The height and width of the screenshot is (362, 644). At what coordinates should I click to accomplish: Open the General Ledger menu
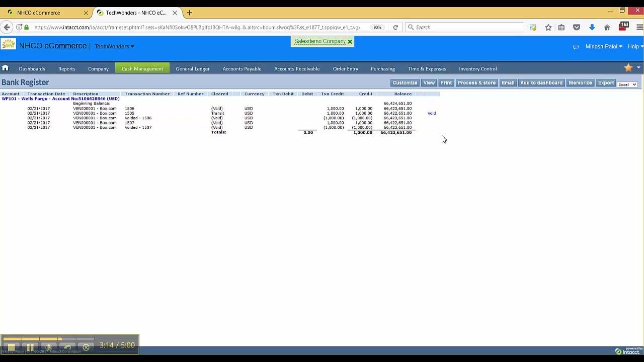(x=193, y=68)
